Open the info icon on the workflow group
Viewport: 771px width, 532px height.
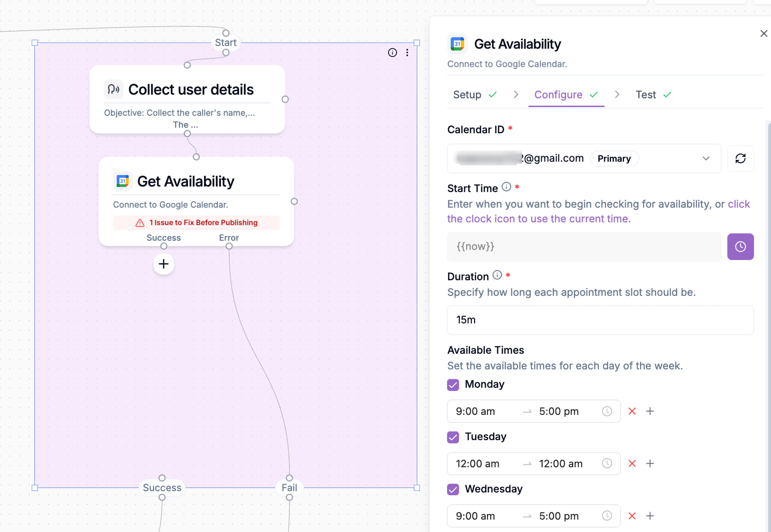point(392,53)
